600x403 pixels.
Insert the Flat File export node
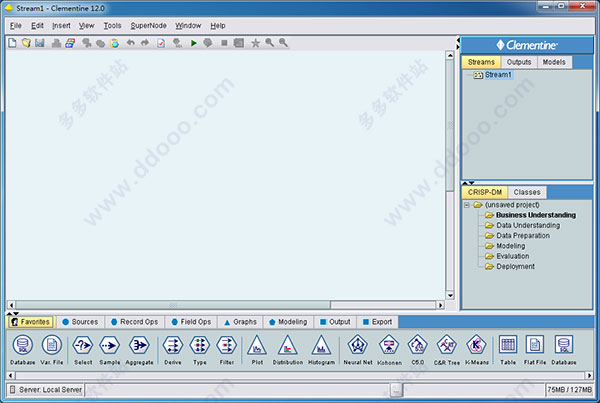pyautogui.click(x=535, y=349)
